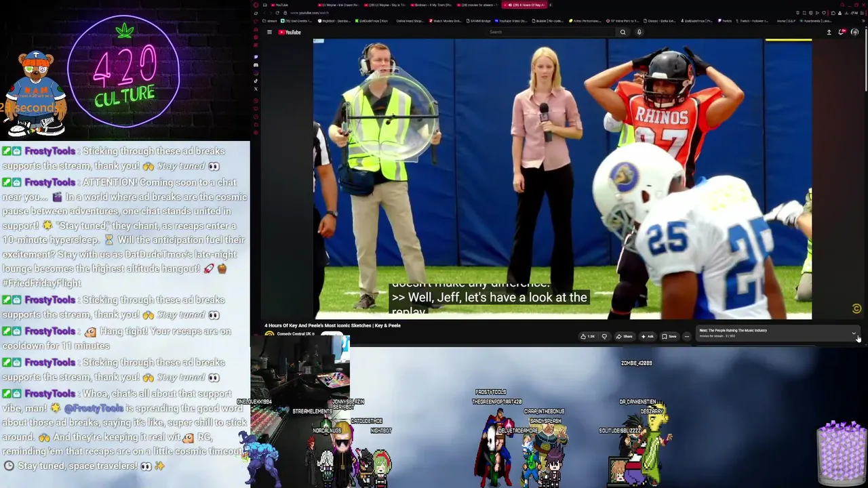This screenshot has width=868, height=488.
Task: Switch to 'Lil Wayne - Sky is The' tab
Action: [386, 5]
